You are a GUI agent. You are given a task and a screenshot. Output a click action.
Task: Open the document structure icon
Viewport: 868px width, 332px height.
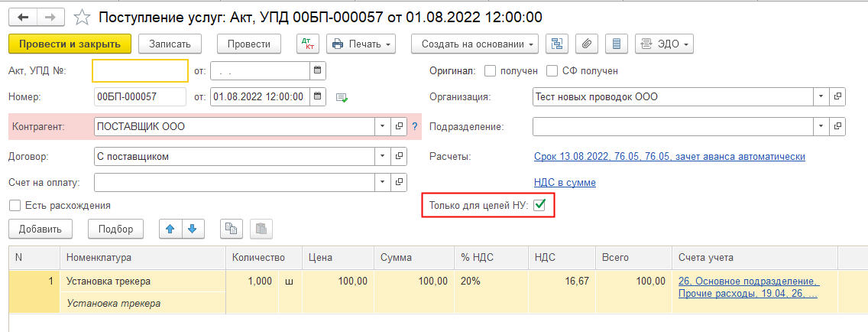[x=557, y=44]
